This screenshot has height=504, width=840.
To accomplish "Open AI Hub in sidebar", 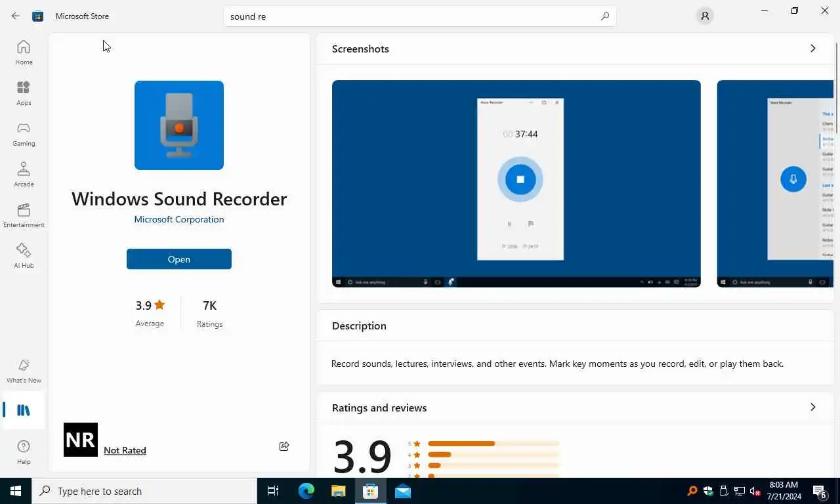I will 24,256.
